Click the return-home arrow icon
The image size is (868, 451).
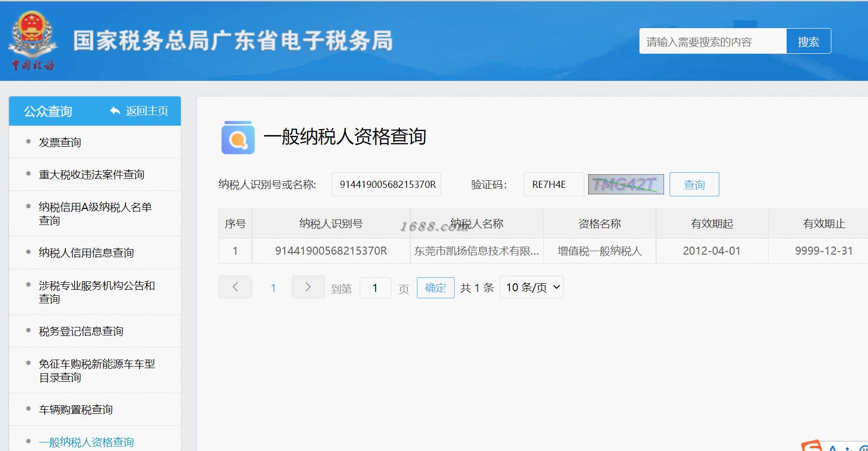(x=115, y=111)
